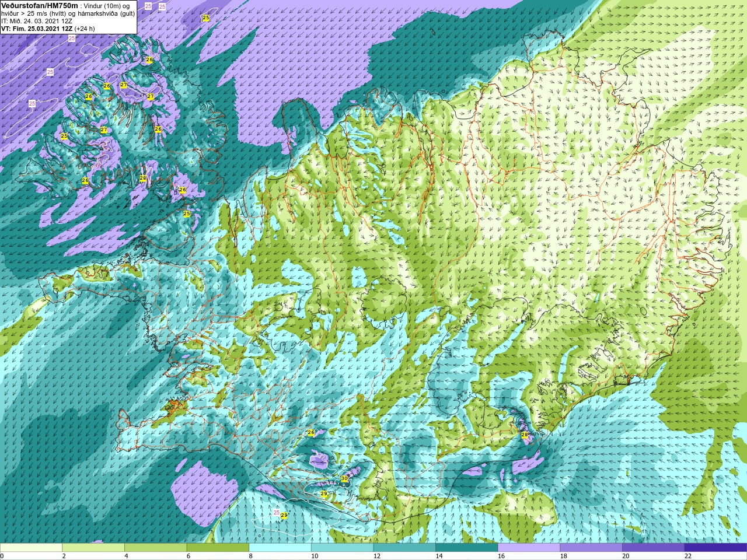Click the 'IT: Mið. 24. 03. 2021 12Z' line

(37, 21)
